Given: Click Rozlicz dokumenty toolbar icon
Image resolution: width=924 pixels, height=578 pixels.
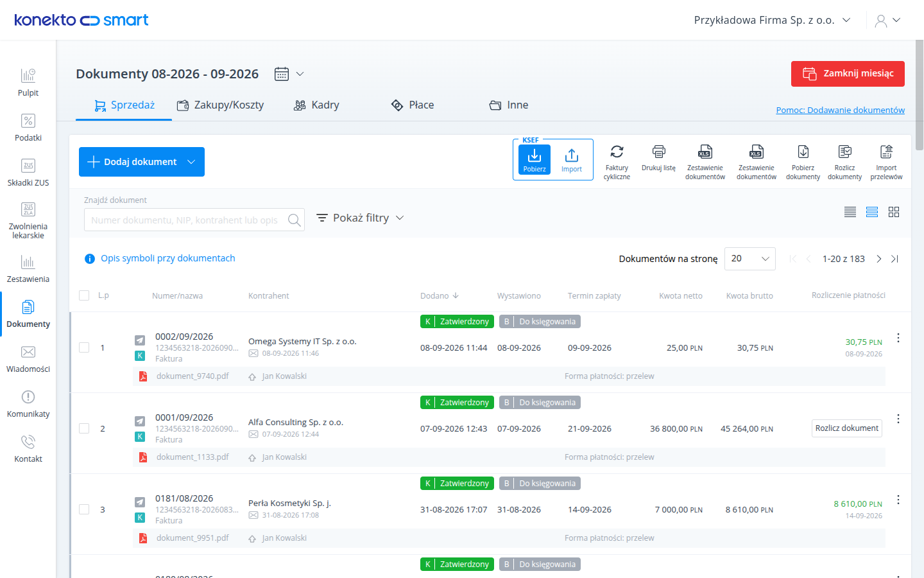Looking at the screenshot, I should tap(844, 162).
